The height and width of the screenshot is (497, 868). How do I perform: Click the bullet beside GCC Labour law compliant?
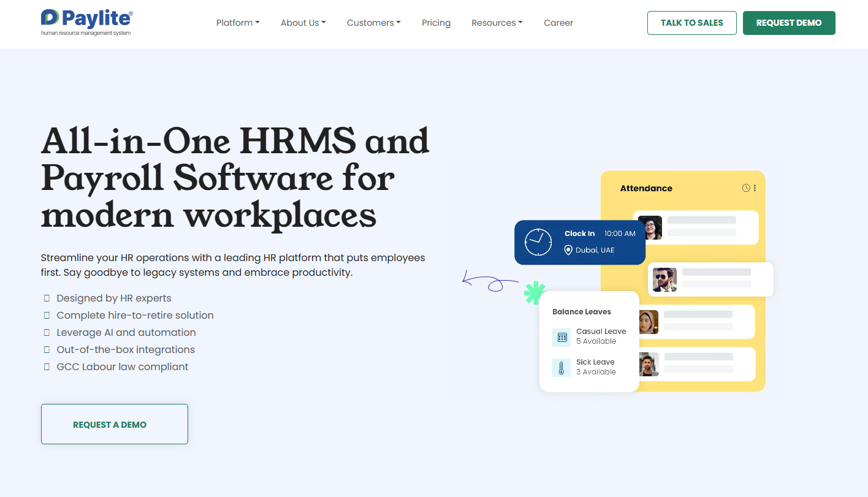47,367
